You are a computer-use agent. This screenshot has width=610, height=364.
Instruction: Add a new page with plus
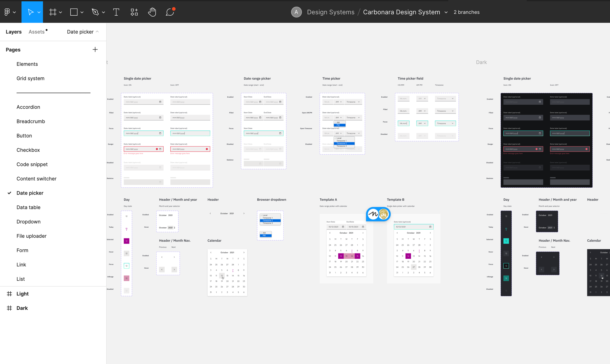(95, 50)
